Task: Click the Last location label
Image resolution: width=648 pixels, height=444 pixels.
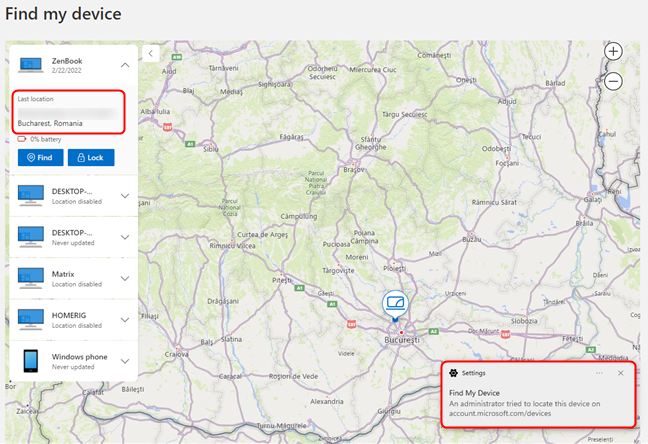Action: pyautogui.click(x=36, y=99)
